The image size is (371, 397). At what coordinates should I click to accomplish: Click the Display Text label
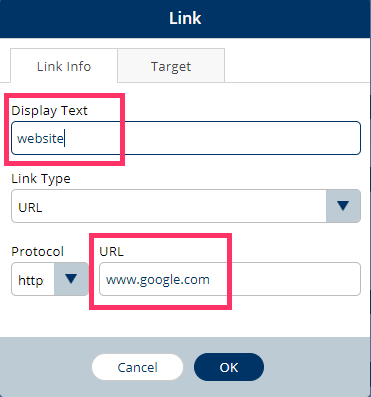(x=49, y=111)
